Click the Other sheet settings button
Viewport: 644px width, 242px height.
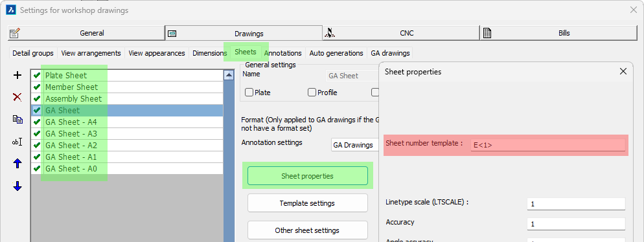tap(307, 230)
